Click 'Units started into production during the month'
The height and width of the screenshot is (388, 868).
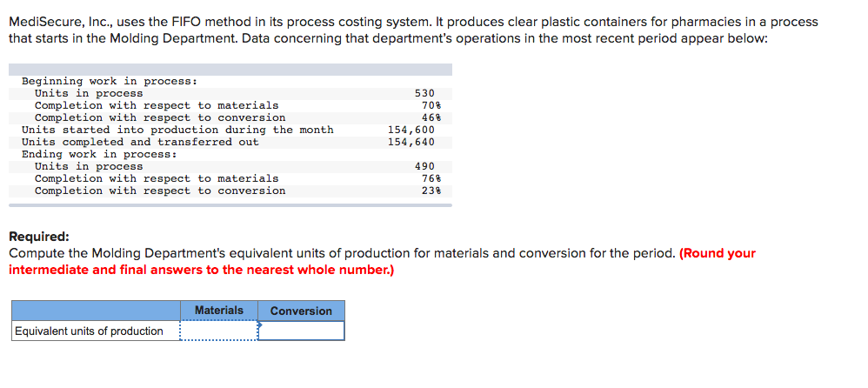tap(177, 130)
